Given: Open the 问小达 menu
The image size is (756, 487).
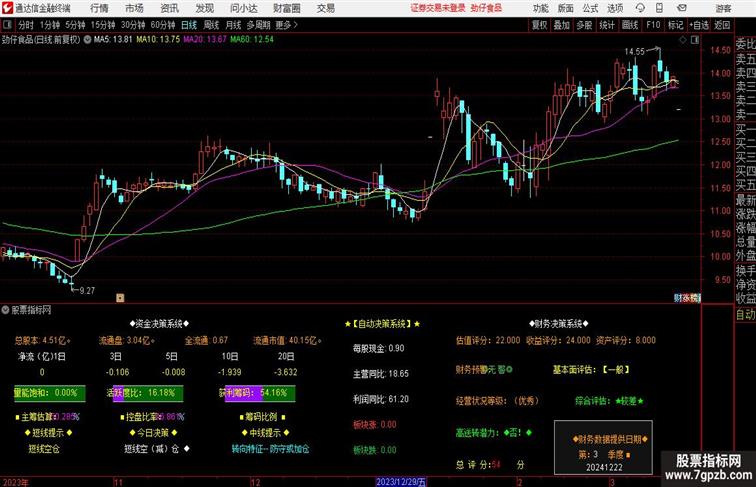Looking at the screenshot, I should pos(243,8).
